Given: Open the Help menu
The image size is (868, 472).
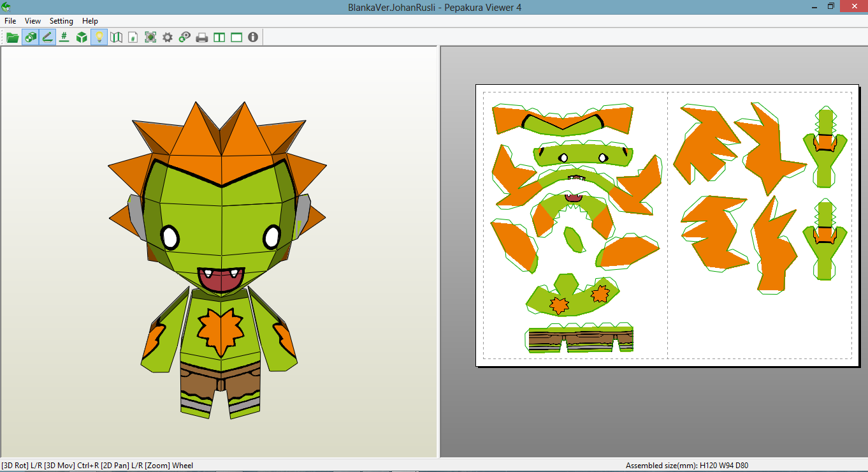Looking at the screenshot, I should pos(90,21).
